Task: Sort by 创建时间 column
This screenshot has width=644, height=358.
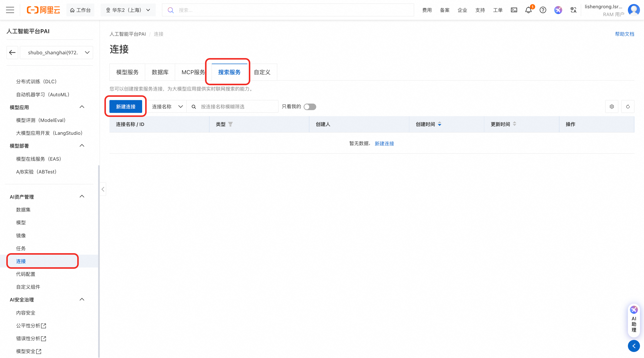Action: [439, 124]
